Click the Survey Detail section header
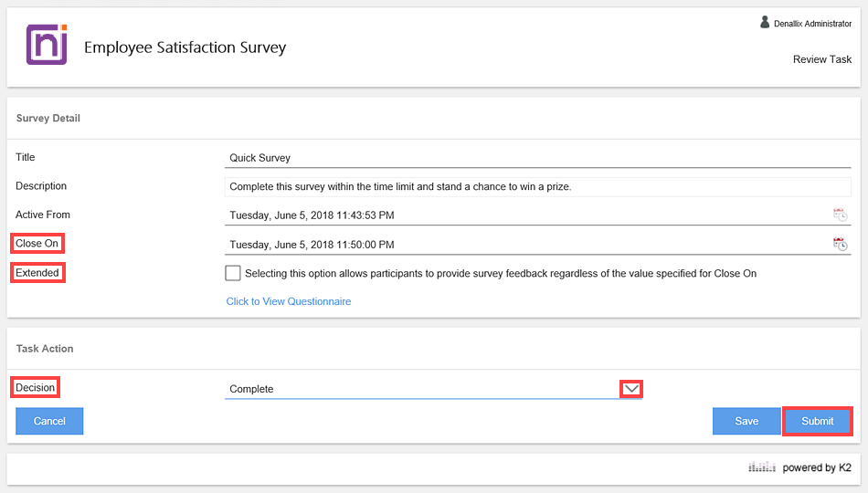Image resolution: width=868 pixels, height=493 pixels. [x=48, y=118]
